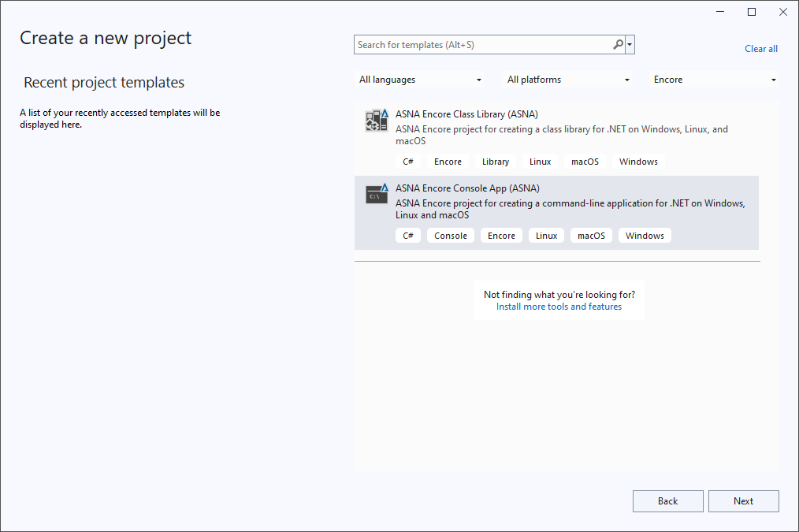Click Encore tag on Class Library template
799x532 pixels.
(448, 162)
